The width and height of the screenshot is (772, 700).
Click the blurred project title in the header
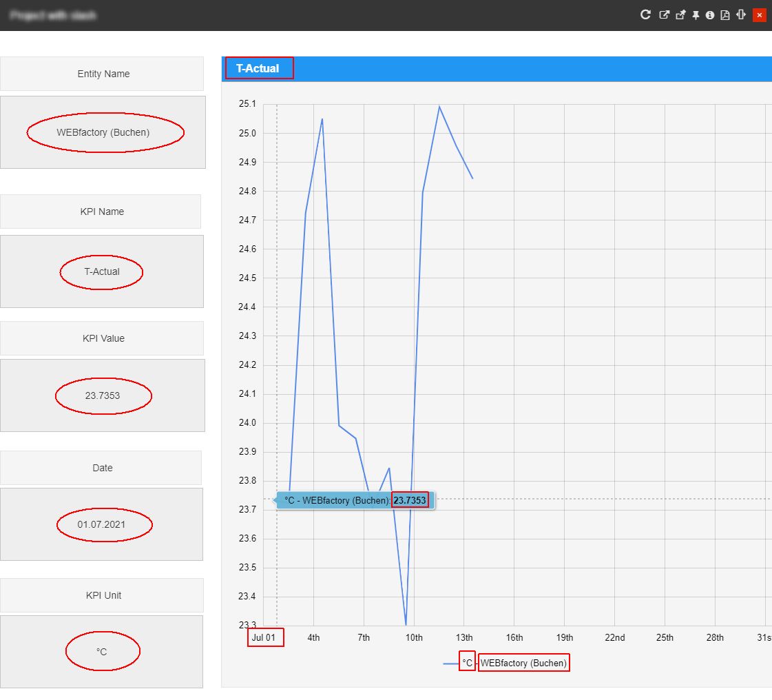(x=52, y=15)
